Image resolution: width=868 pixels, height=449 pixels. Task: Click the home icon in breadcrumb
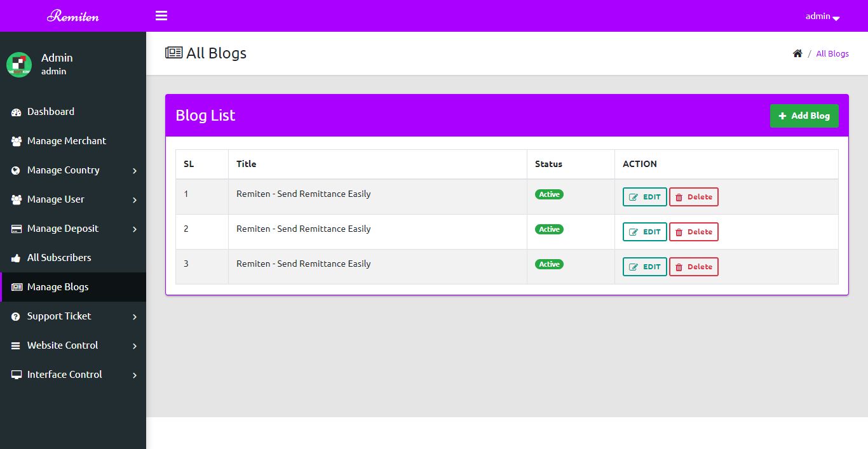click(x=797, y=53)
